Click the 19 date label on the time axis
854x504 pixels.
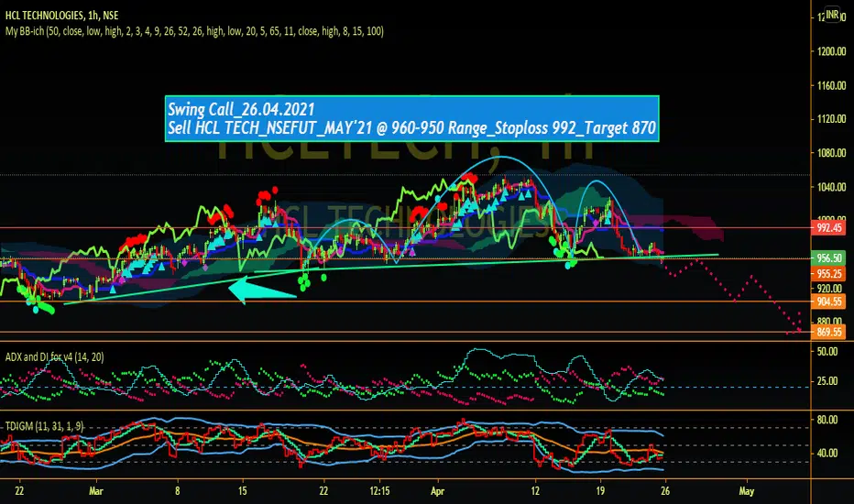click(x=600, y=491)
